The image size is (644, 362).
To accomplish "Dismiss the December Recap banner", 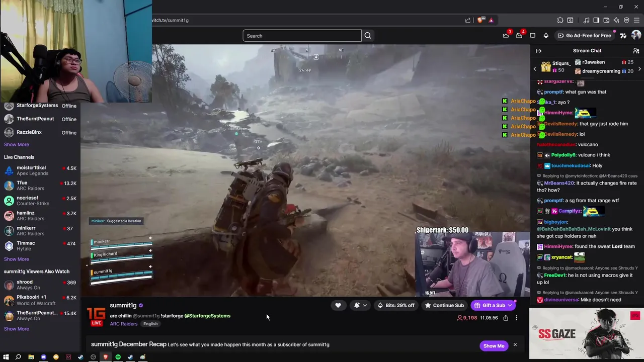I will (x=515, y=345).
